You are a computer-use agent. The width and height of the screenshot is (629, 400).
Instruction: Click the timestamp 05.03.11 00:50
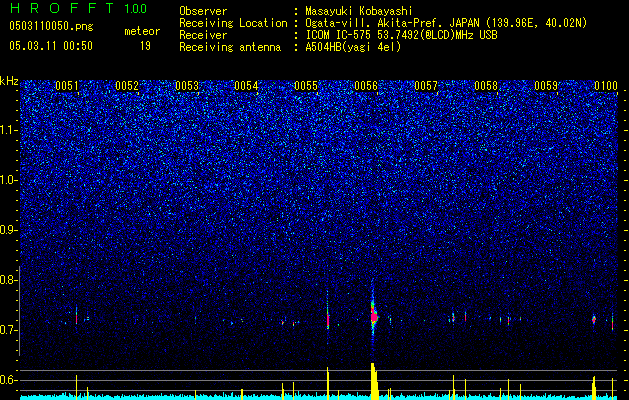51,46
